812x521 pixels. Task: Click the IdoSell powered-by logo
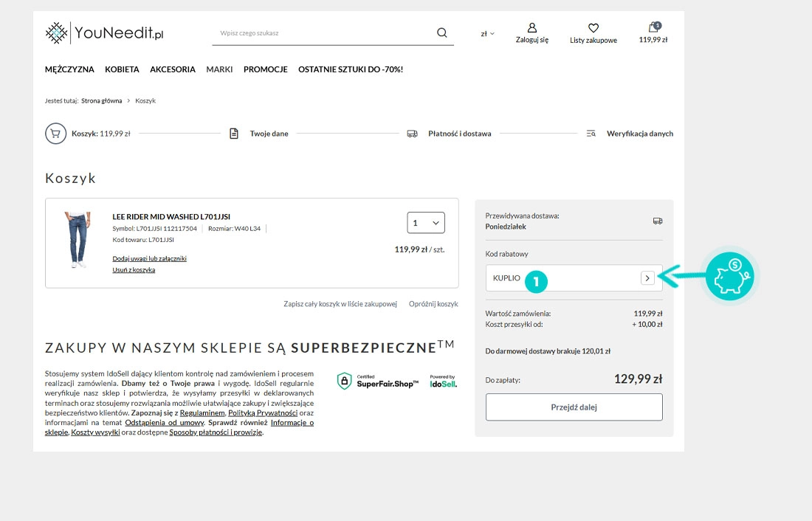point(443,381)
